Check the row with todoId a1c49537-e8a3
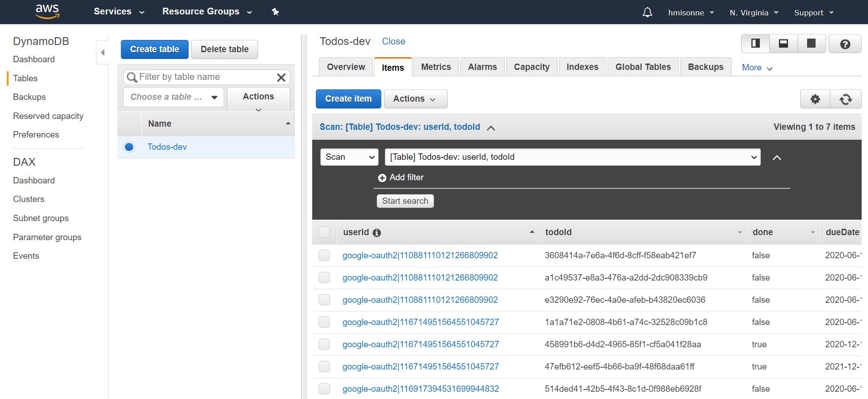The height and width of the screenshot is (399, 868). tap(324, 277)
